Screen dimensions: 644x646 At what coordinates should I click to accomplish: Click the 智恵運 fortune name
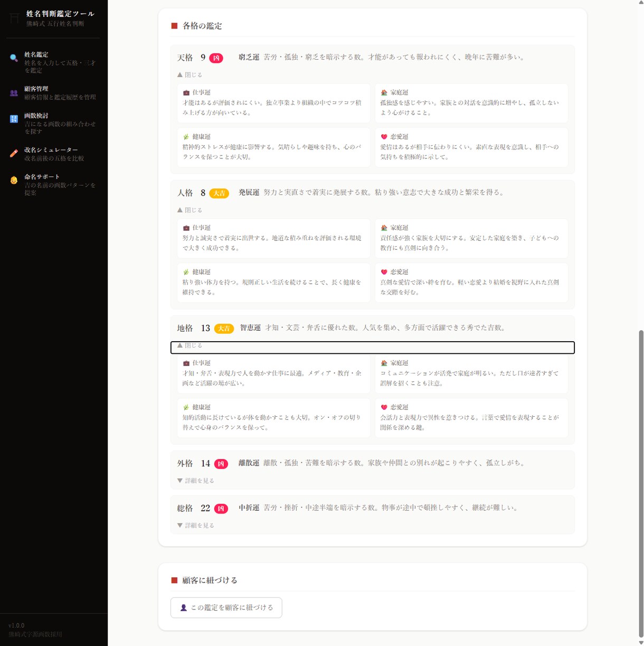tap(250, 327)
